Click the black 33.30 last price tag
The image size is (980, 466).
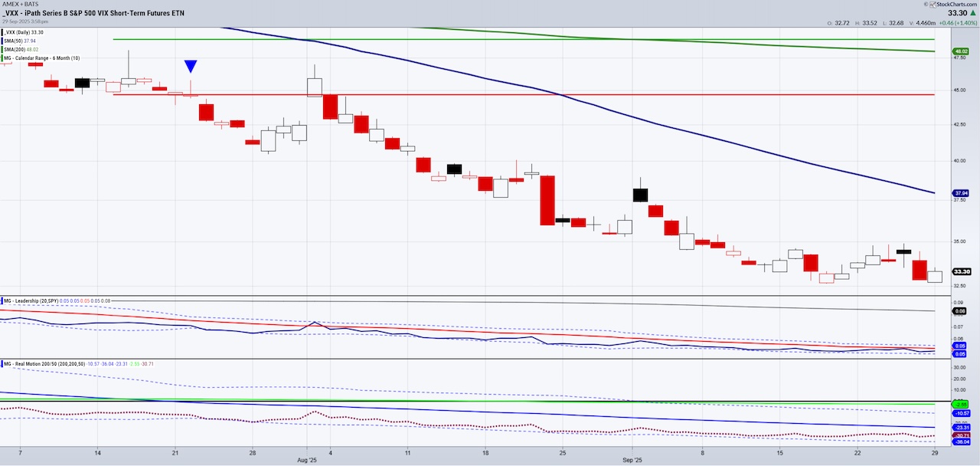coord(961,271)
